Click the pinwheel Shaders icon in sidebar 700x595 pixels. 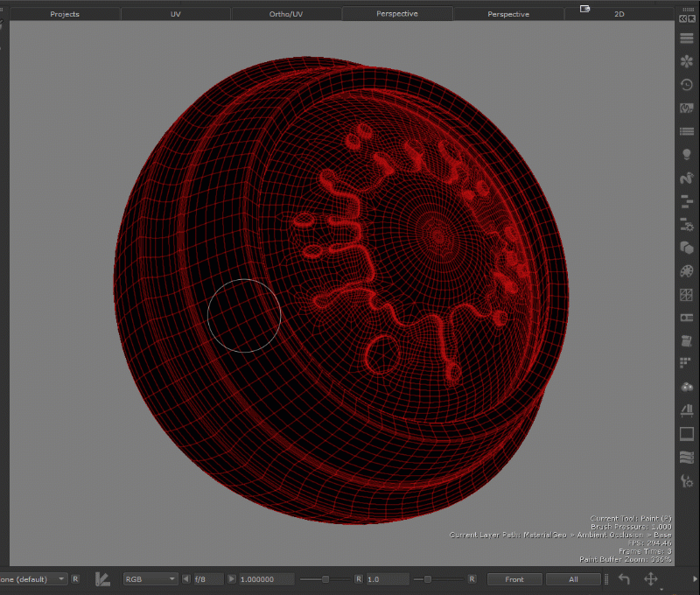pyautogui.click(x=687, y=62)
